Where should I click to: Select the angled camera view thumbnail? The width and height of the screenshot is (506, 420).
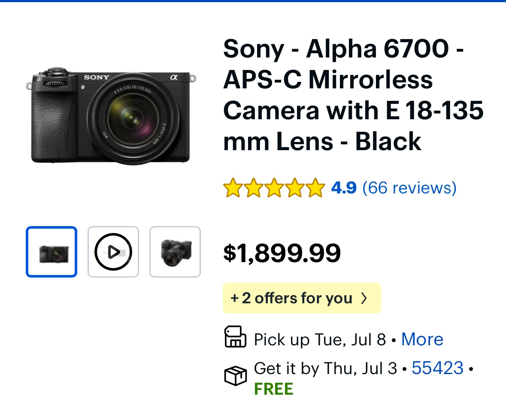click(175, 252)
